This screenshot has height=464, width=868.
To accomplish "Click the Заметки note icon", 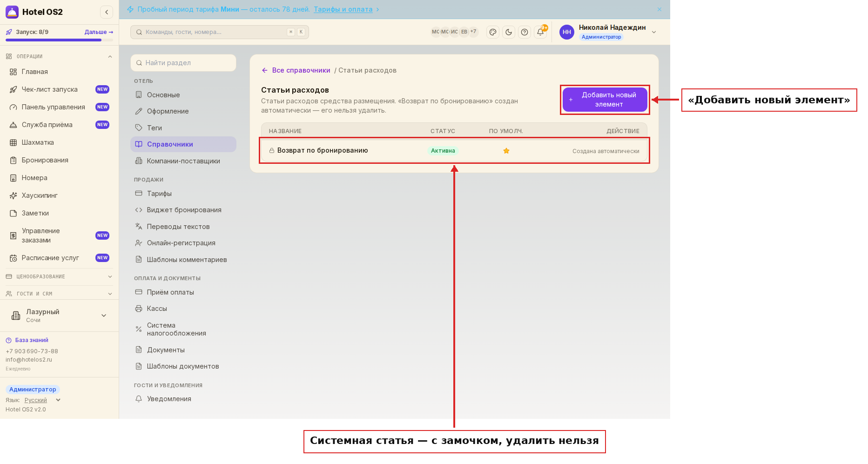I will 13,213.
